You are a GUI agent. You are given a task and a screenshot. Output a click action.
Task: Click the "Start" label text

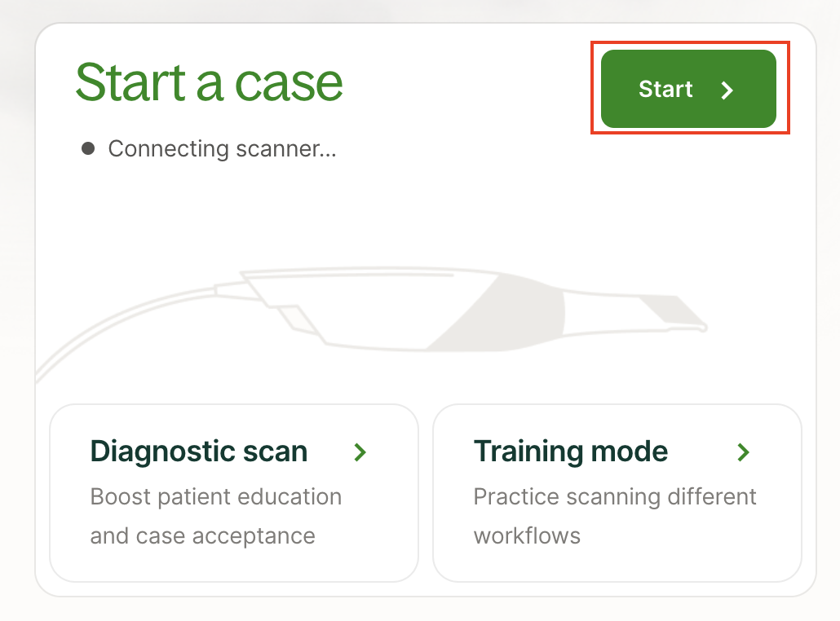(665, 89)
